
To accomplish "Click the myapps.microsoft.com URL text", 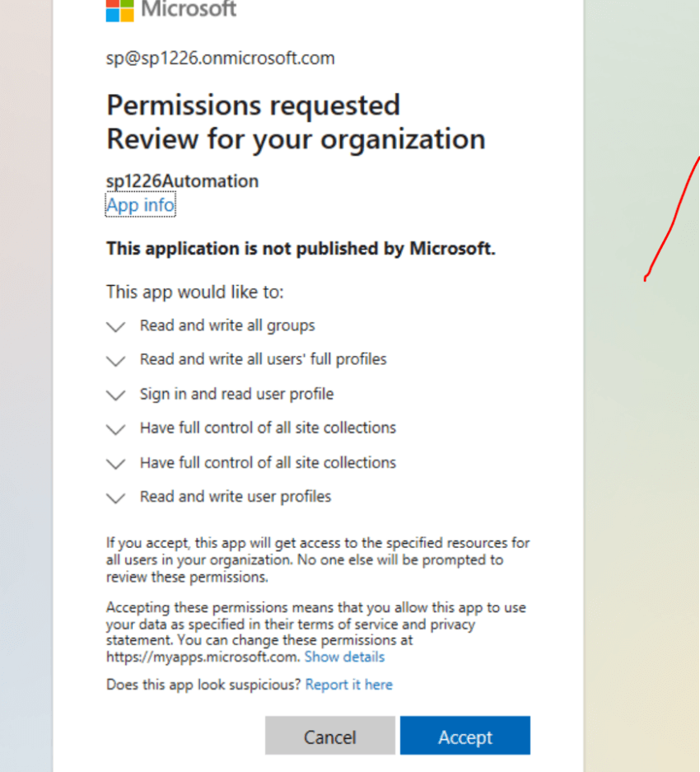I will (203, 657).
